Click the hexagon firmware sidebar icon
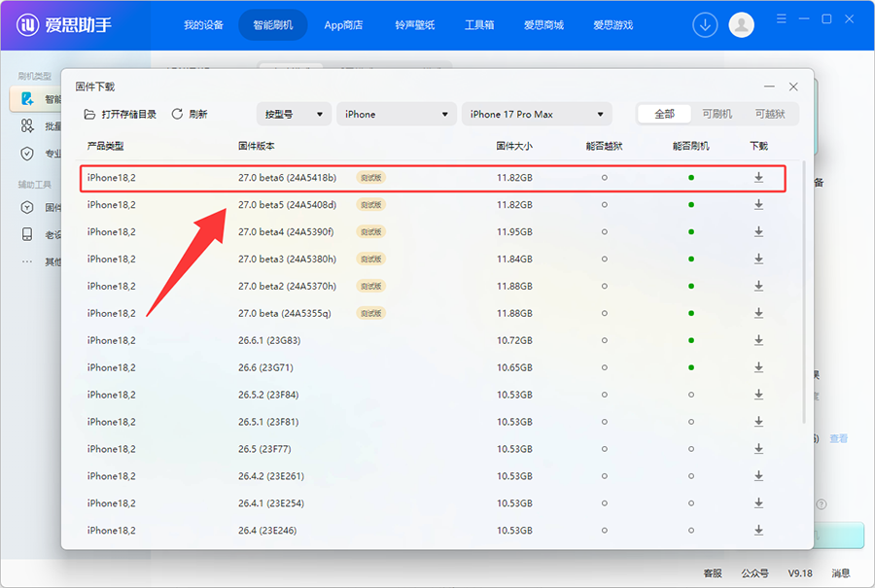 click(27, 208)
